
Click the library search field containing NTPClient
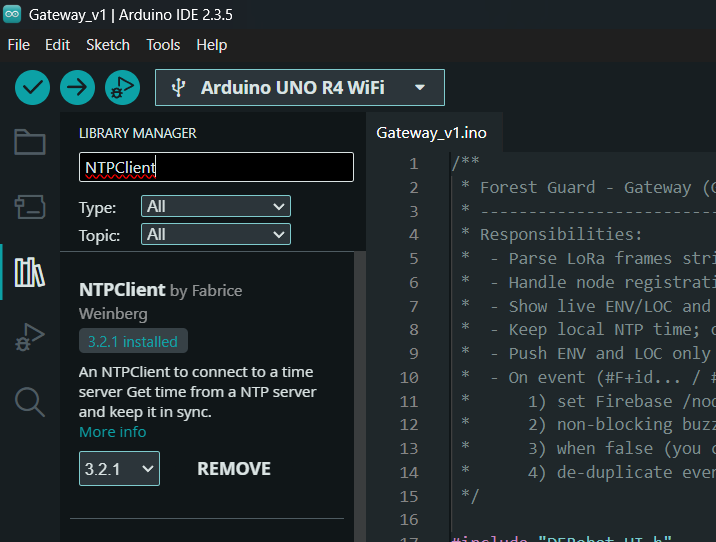coord(216,167)
